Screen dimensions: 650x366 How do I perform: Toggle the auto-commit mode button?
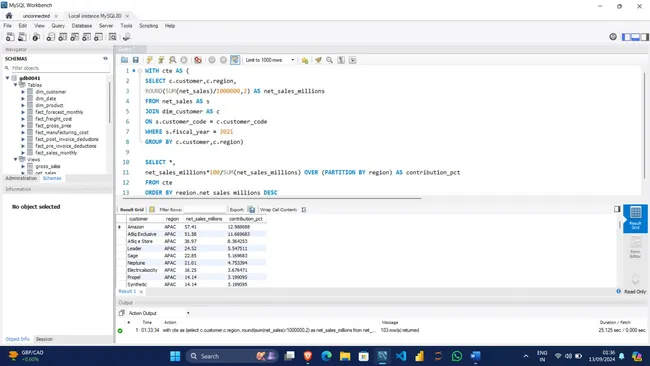(235, 60)
